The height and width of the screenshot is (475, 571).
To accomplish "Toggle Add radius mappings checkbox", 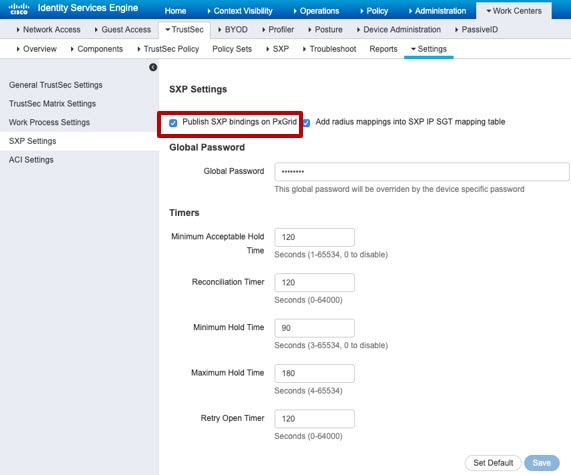I will 306,123.
